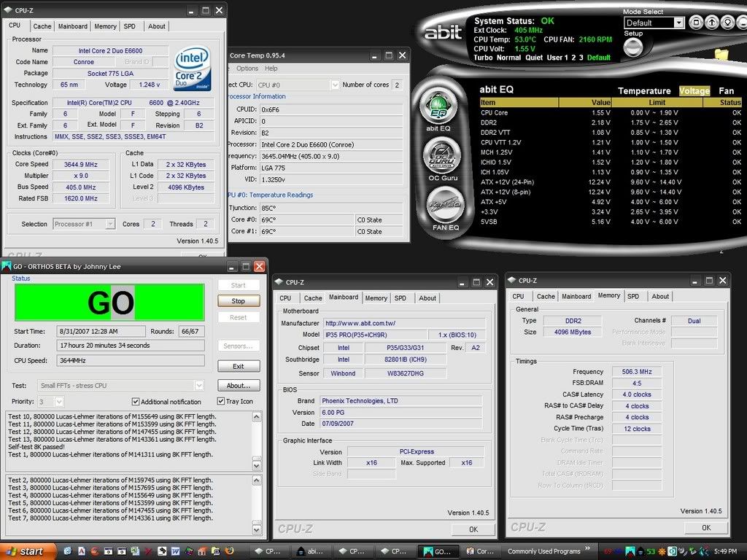Click the About... button in ORTHOS

click(x=238, y=385)
